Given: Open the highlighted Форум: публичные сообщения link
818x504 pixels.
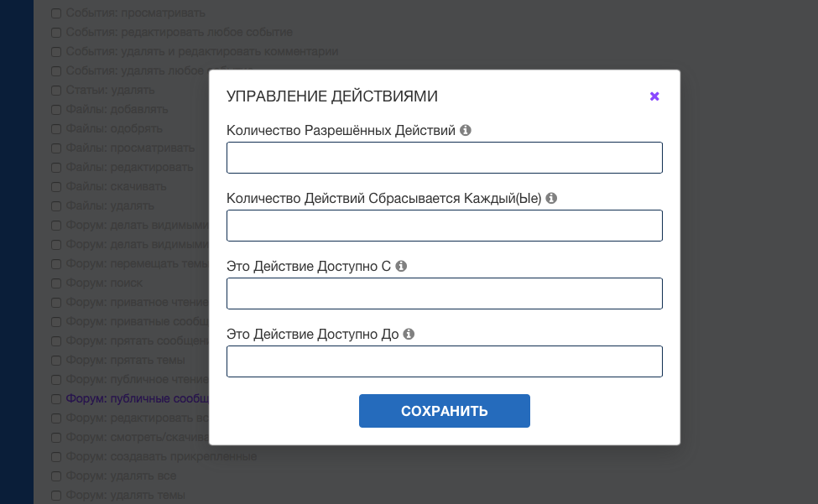Looking at the screenshot, I should point(136,399).
